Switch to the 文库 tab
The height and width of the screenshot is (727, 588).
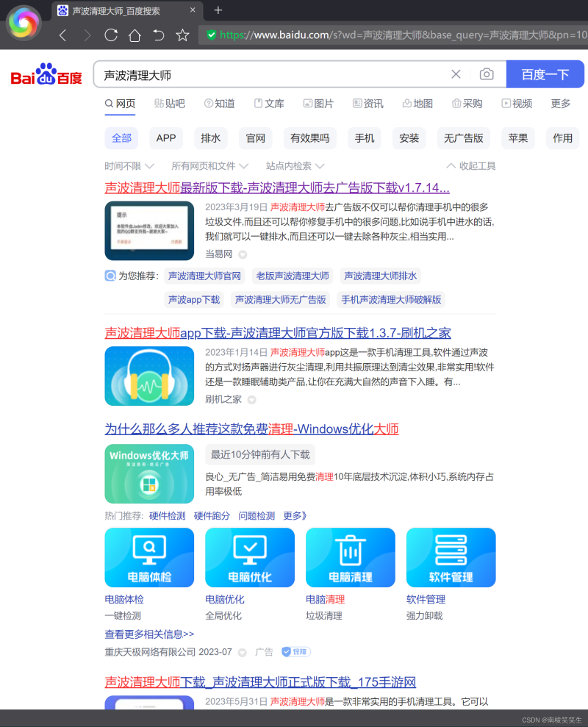tap(269, 104)
